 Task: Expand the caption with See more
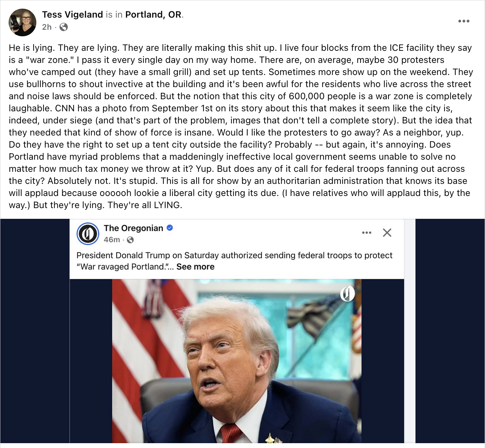tap(195, 267)
